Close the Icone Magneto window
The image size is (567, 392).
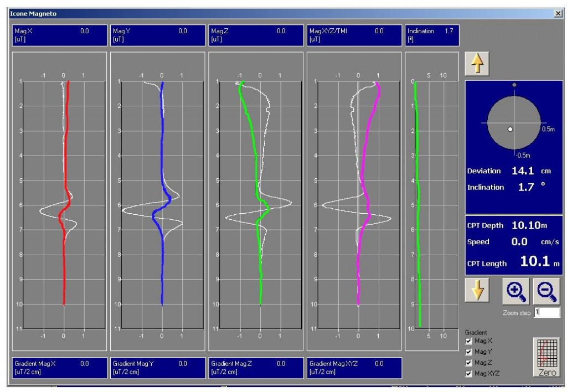click(557, 13)
